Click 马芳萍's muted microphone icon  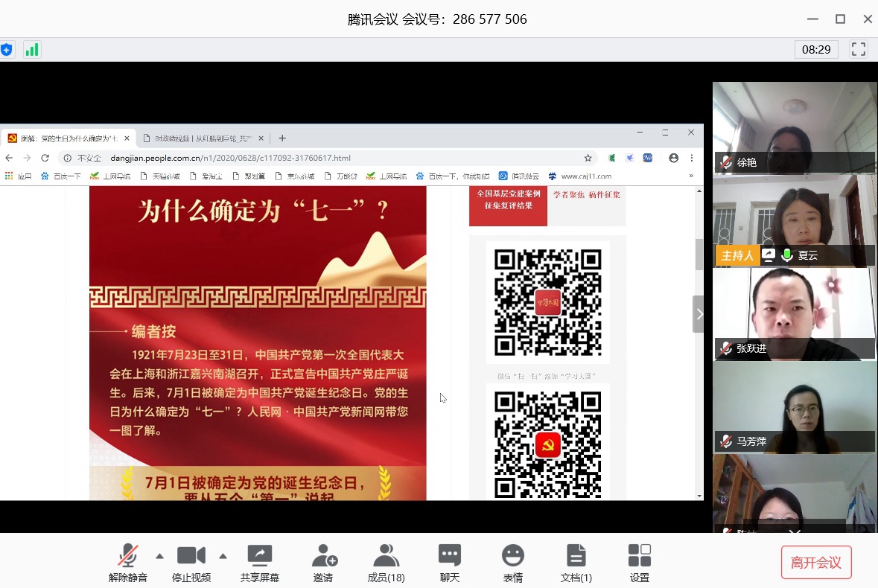(x=725, y=441)
